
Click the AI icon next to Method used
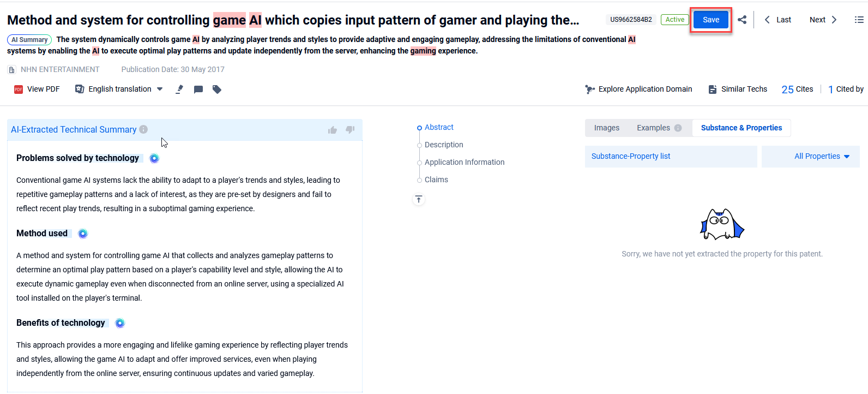tap(83, 234)
